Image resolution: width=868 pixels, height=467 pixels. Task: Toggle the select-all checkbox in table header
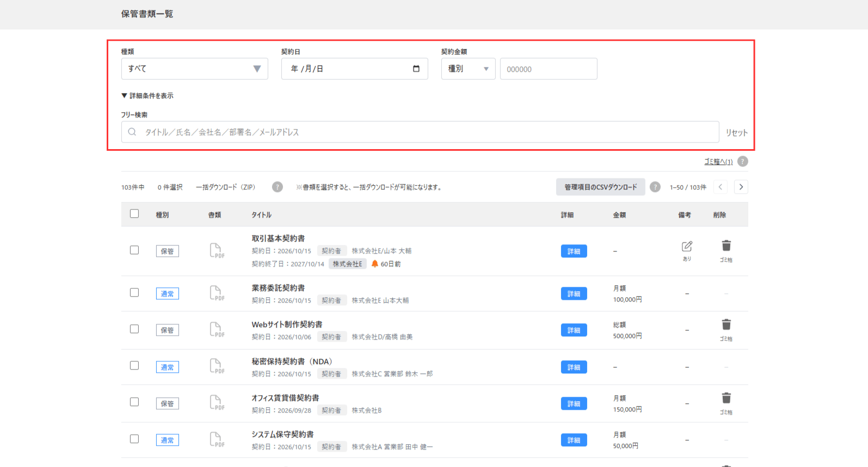click(x=134, y=214)
